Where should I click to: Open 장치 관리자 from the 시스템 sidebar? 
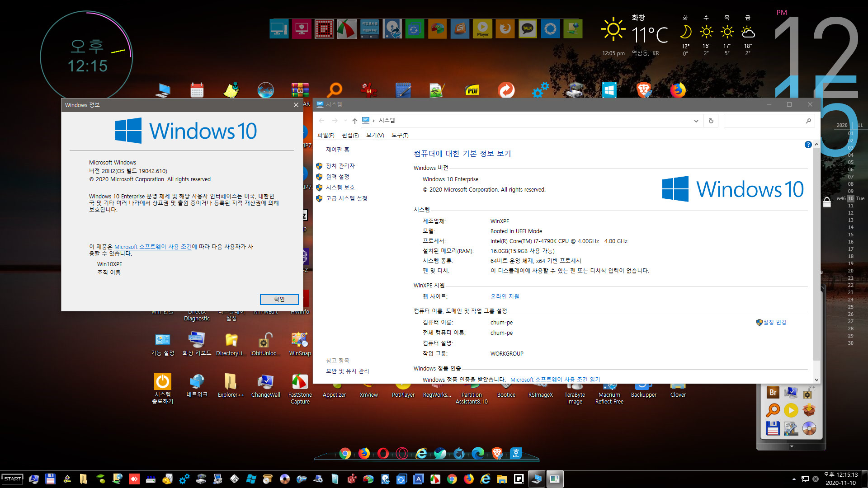tap(340, 166)
